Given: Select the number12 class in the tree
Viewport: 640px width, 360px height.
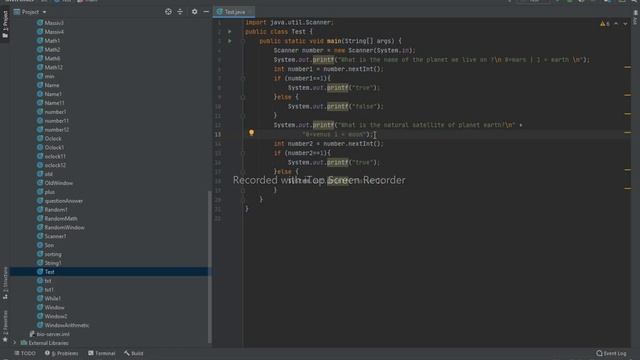Looking at the screenshot, I should click(56, 130).
